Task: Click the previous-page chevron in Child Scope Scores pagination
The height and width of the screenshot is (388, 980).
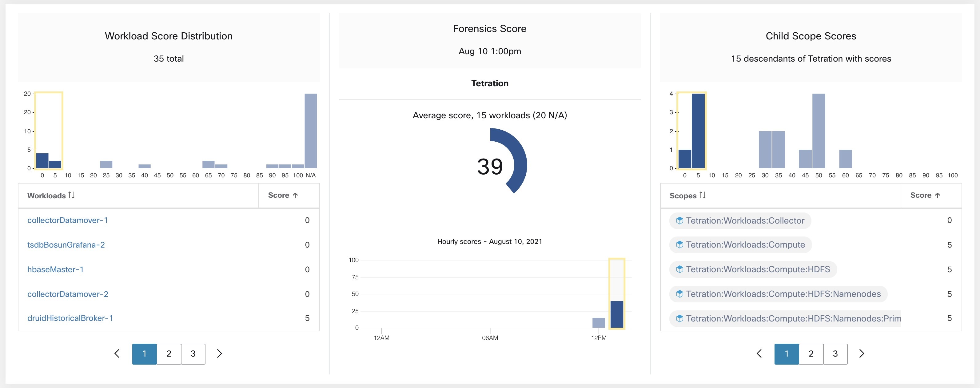Action: [x=759, y=353]
